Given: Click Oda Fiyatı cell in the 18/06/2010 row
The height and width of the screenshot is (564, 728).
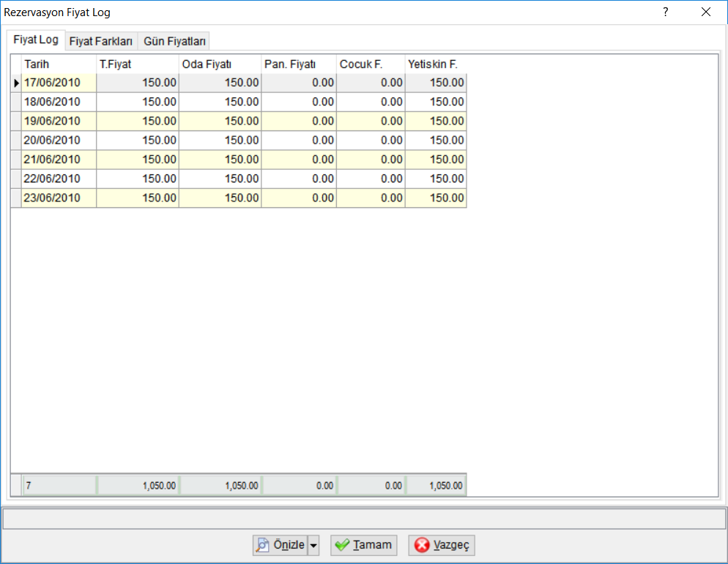Looking at the screenshot, I should point(220,102).
